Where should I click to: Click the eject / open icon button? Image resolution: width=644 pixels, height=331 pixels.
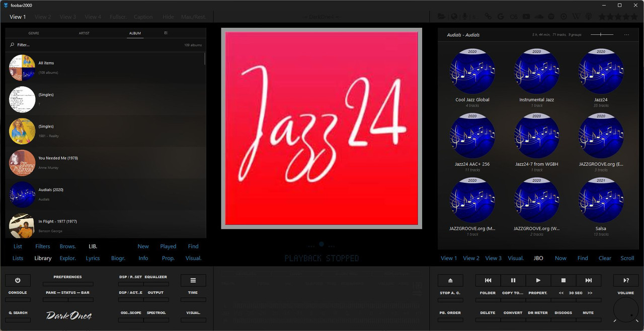(x=450, y=280)
